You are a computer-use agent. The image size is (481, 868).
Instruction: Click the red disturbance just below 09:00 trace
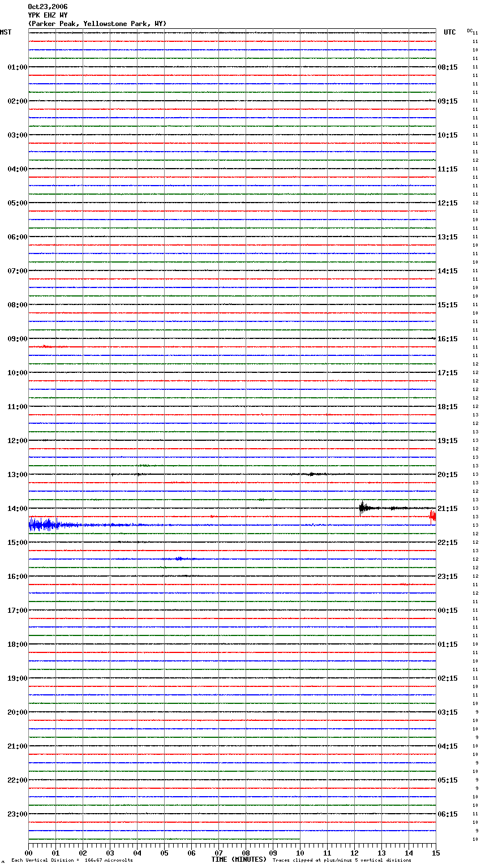pyautogui.click(x=49, y=346)
